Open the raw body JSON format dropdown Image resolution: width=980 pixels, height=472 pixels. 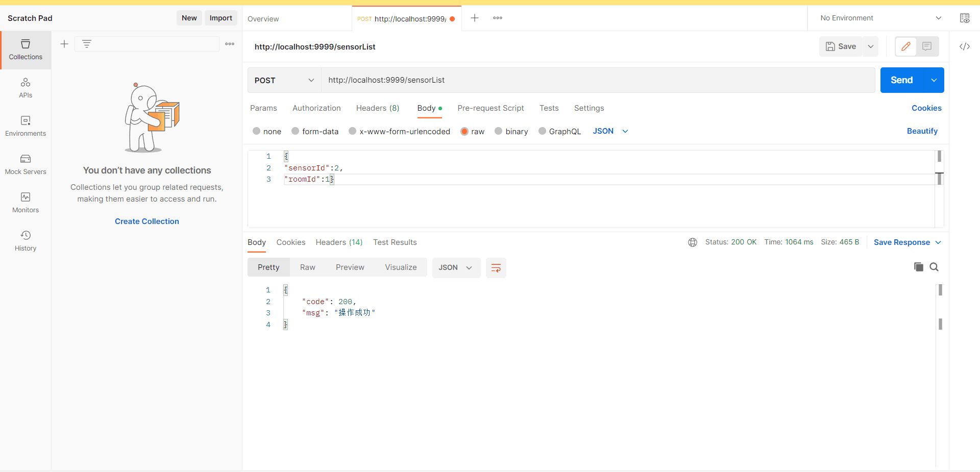tap(610, 131)
